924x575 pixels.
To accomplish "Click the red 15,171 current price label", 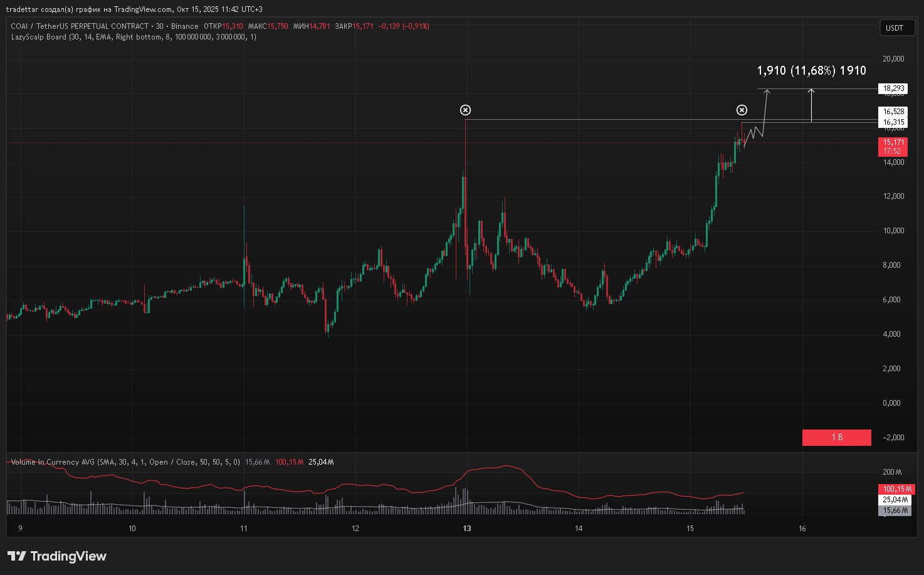I will pos(893,143).
